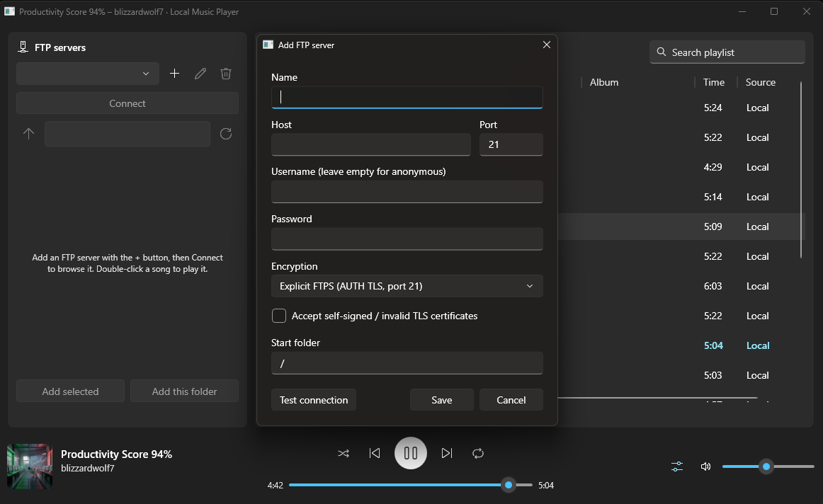This screenshot has width=823, height=504.
Task: Focus the Password input field
Action: click(x=407, y=239)
